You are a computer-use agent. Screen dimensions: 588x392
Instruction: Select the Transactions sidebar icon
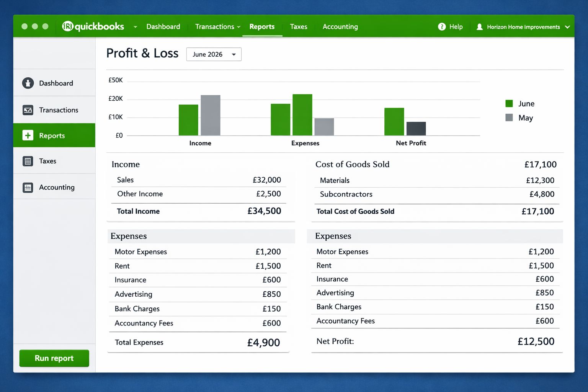[28, 110]
